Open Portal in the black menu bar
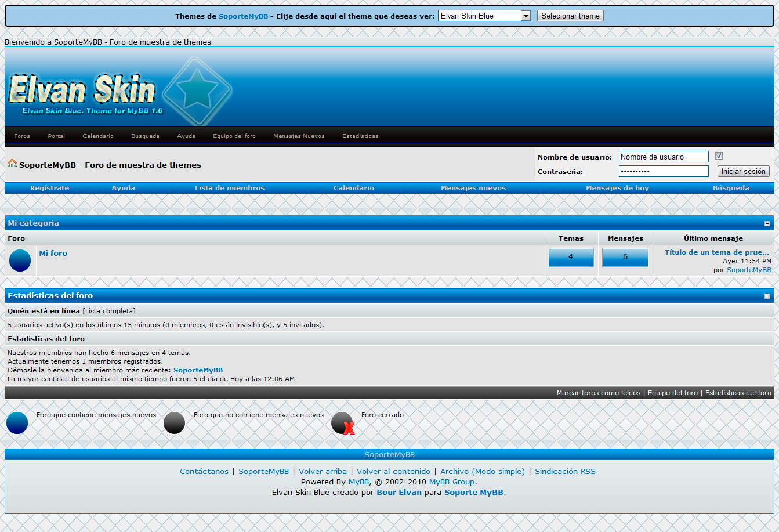Screen dimensions: 779x532 tap(56, 136)
